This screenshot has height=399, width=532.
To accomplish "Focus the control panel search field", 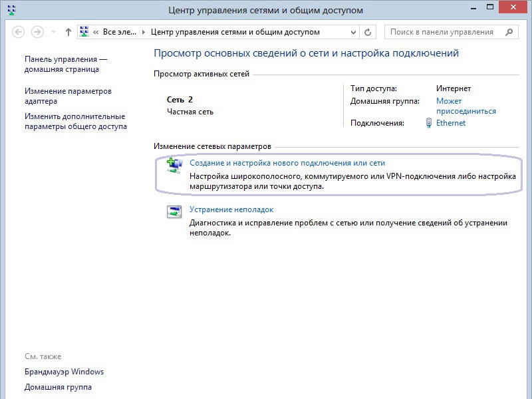I will (x=452, y=32).
